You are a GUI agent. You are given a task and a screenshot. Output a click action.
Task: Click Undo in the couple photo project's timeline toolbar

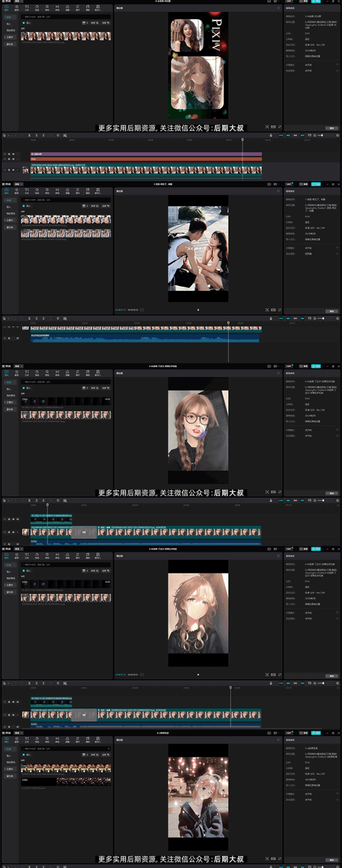[x=14, y=318]
